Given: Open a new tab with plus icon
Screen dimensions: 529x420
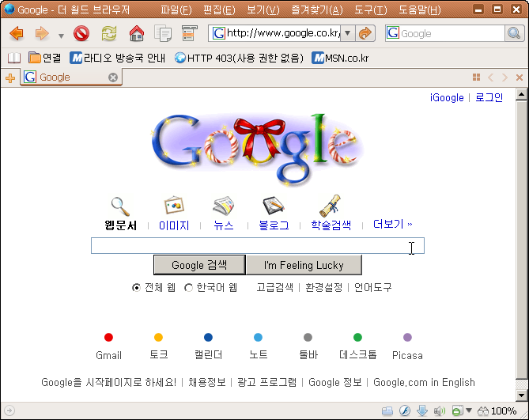Looking at the screenshot, I should (x=10, y=78).
